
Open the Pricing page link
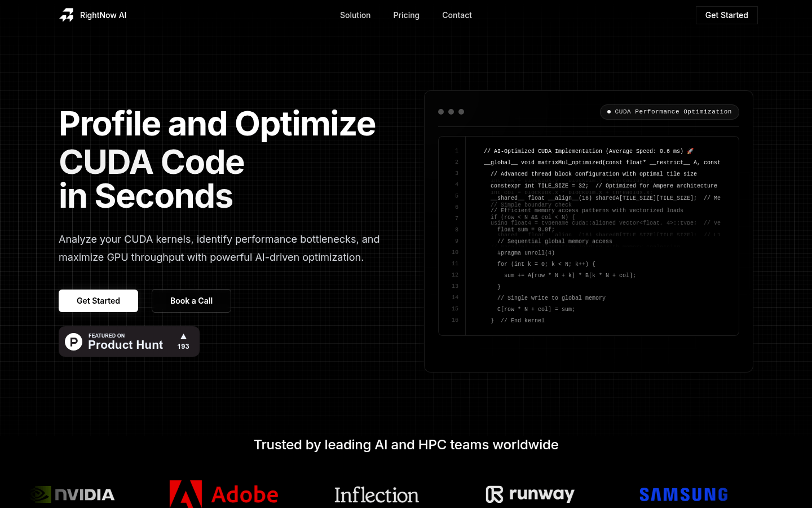click(x=406, y=15)
